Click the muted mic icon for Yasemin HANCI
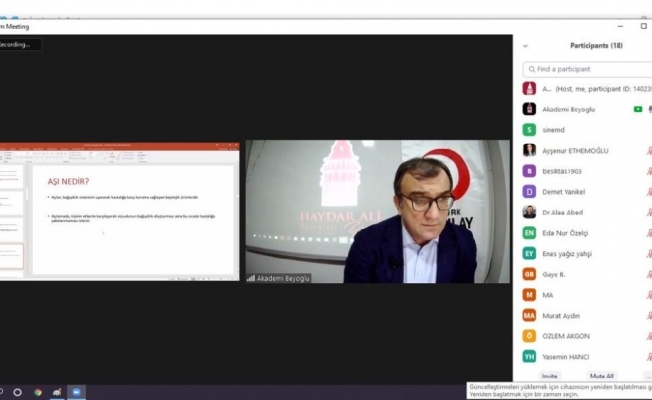Image resolution: width=652 pixels, height=400 pixels. tap(648, 356)
